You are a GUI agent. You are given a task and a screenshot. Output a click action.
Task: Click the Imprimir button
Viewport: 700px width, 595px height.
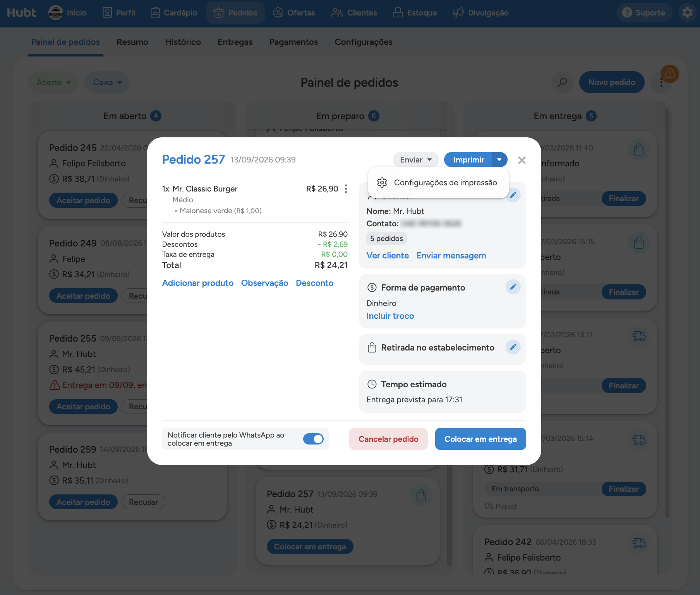tap(468, 160)
